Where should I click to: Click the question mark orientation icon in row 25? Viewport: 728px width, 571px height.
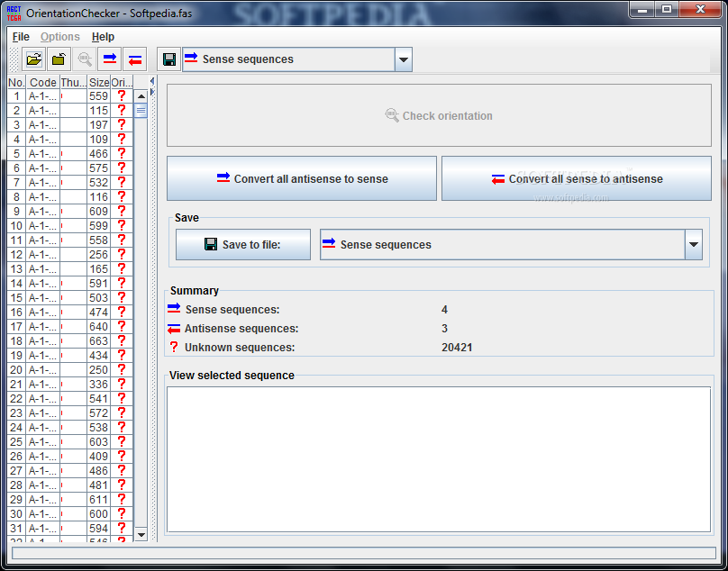pyautogui.click(x=122, y=441)
